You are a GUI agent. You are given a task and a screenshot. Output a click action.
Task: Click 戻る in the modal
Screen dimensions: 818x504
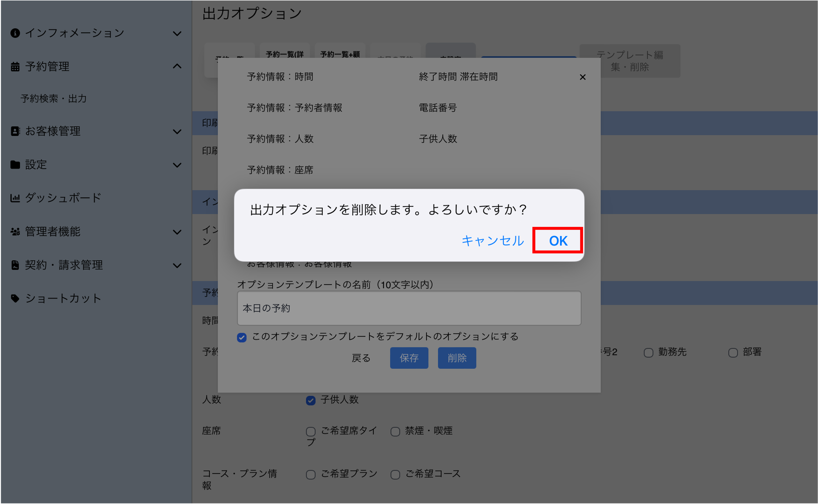[x=361, y=358]
